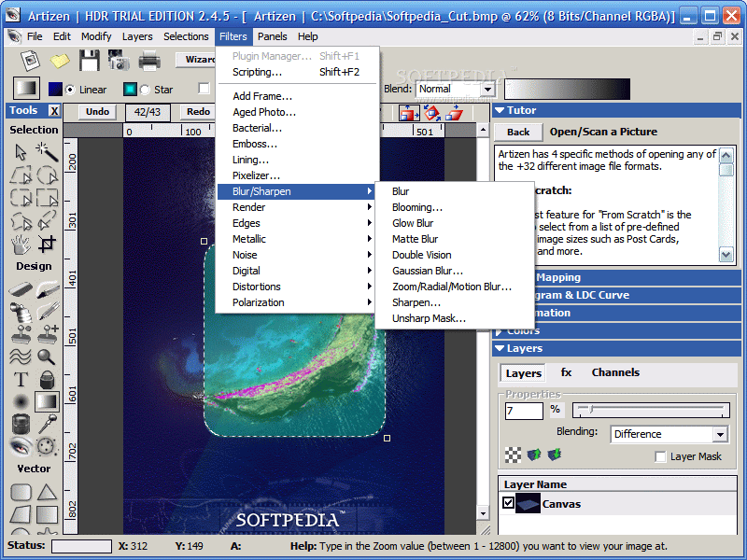Select the Magic Wand tool
This screenshot has width=747, height=560.
click(48, 152)
